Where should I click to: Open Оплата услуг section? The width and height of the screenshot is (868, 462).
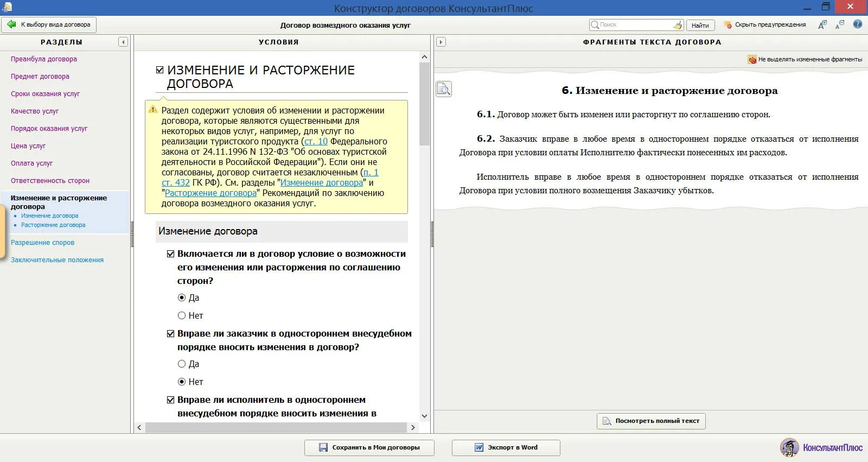click(32, 163)
